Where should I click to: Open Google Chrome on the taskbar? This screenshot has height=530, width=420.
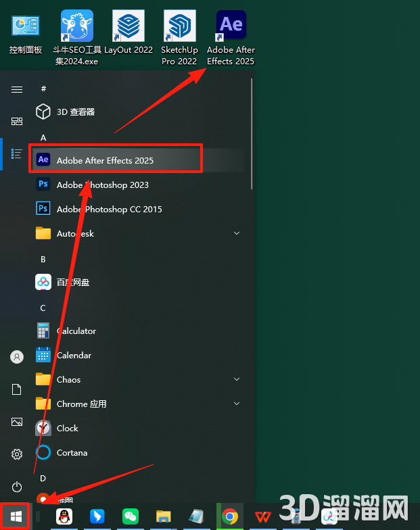(230, 516)
